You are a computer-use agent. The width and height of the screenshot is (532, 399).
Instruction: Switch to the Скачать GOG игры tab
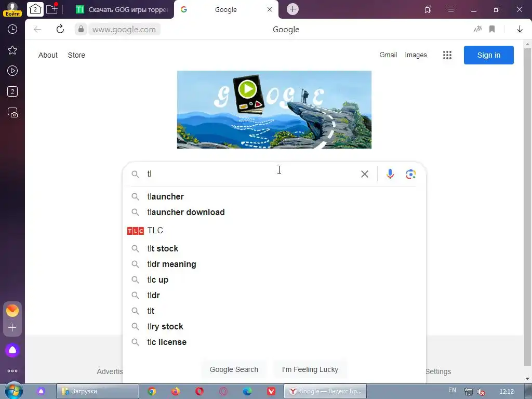(x=122, y=9)
